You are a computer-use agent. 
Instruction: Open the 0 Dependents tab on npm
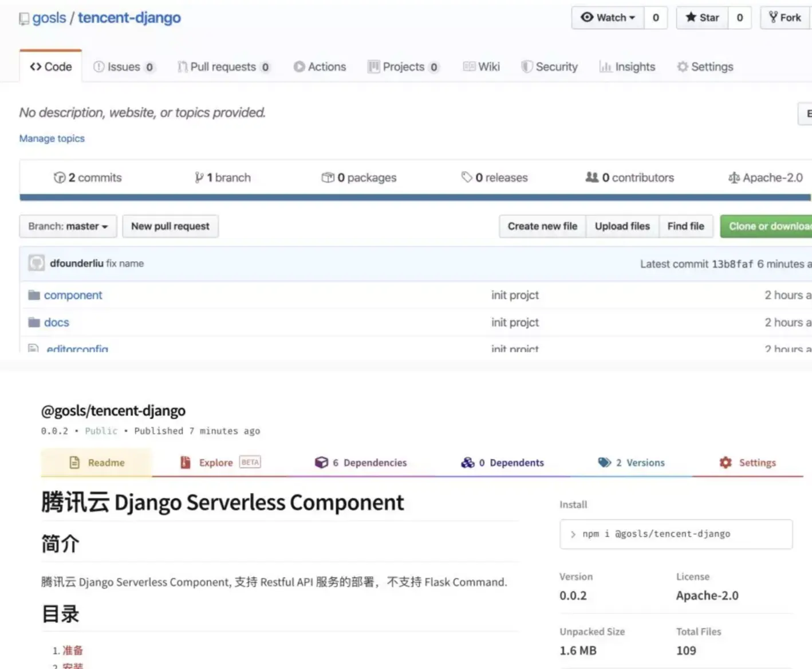502,462
